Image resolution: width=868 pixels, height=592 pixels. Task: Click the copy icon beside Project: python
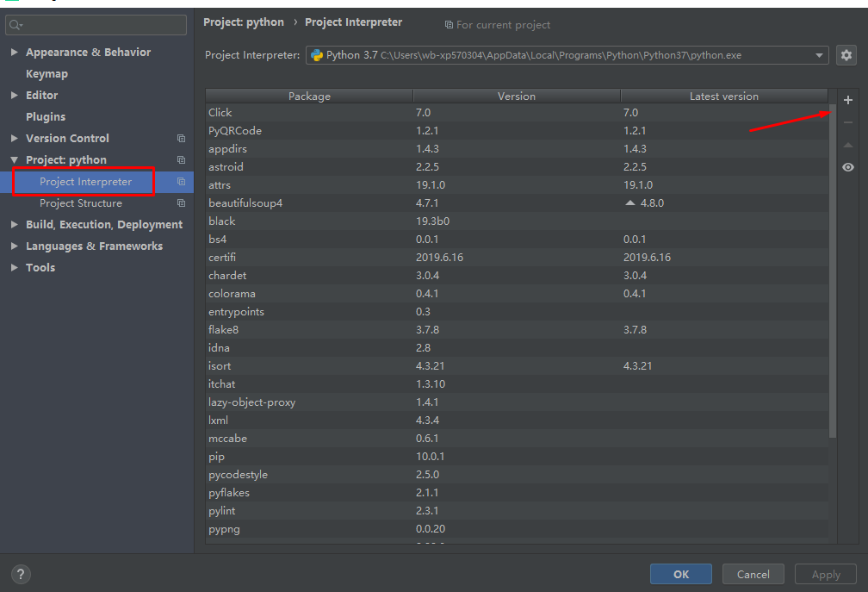pos(181,160)
